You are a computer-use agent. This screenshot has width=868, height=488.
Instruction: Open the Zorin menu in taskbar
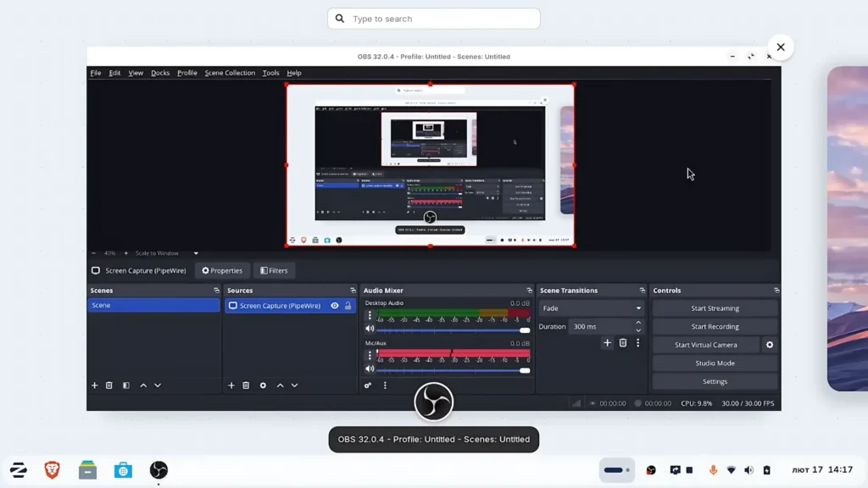click(19, 470)
